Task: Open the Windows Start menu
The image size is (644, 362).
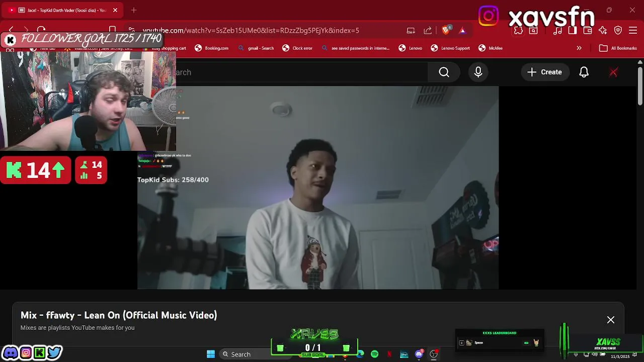Action: coord(211,354)
